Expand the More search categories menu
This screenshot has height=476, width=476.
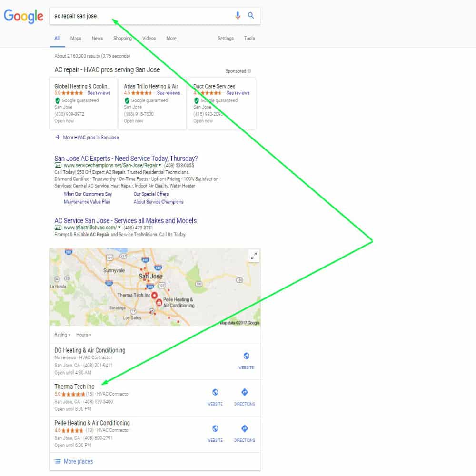[x=171, y=38]
